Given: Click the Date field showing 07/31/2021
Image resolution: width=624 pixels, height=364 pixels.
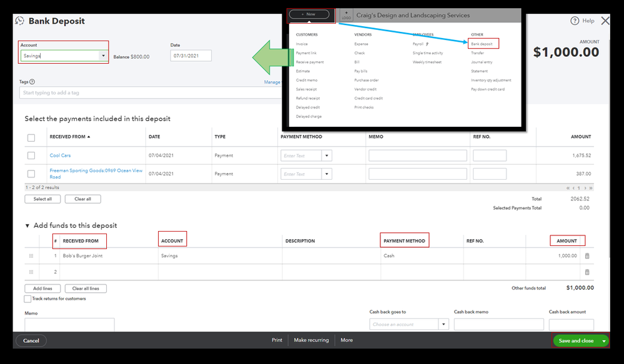Looking at the screenshot, I should [x=191, y=56].
